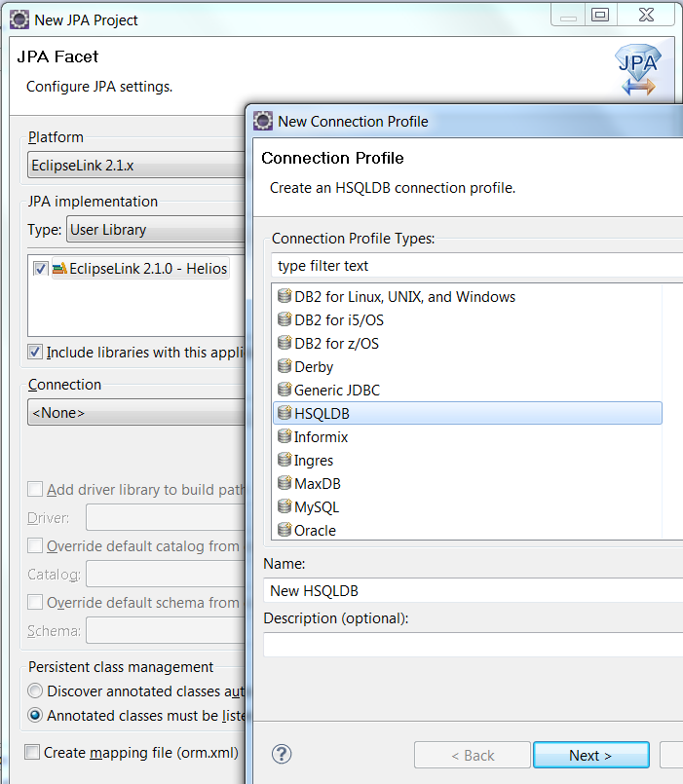
Task: Open the Platform EclipseLink 2.1.x dropdown
Action: coord(136,165)
